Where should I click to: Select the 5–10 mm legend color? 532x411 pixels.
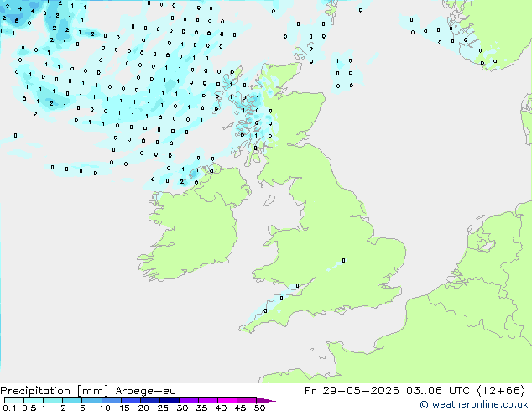92,400
